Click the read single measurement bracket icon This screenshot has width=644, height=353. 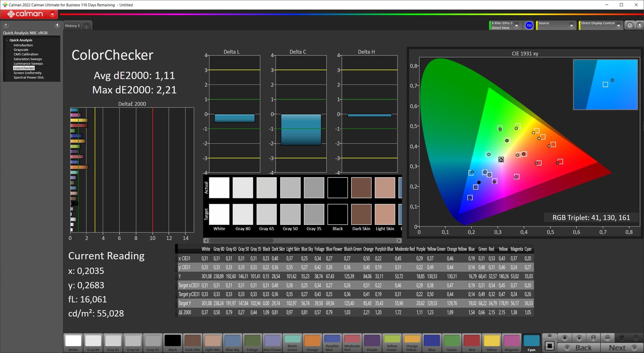pos(593,338)
